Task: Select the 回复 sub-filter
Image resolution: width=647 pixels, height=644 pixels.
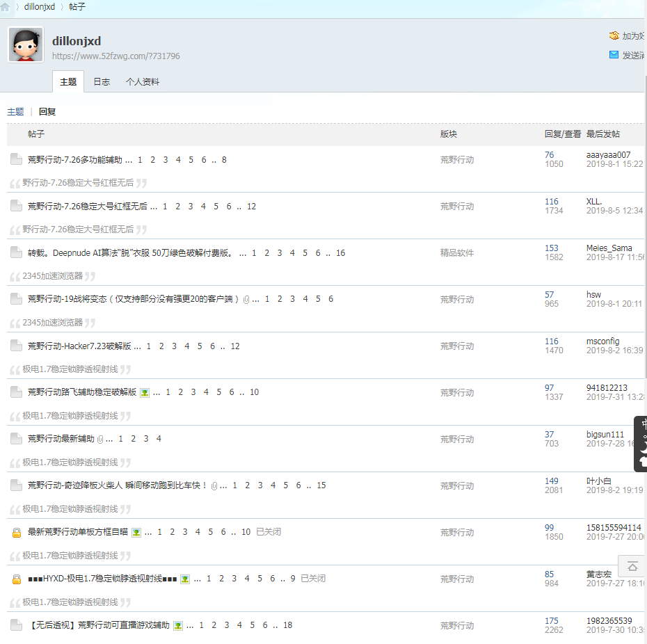Action: (47, 112)
